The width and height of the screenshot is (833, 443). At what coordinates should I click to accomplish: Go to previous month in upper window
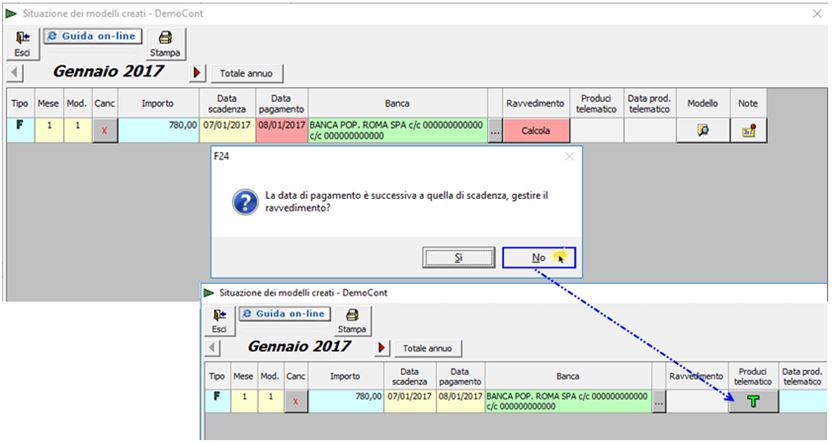pyautogui.click(x=15, y=73)
